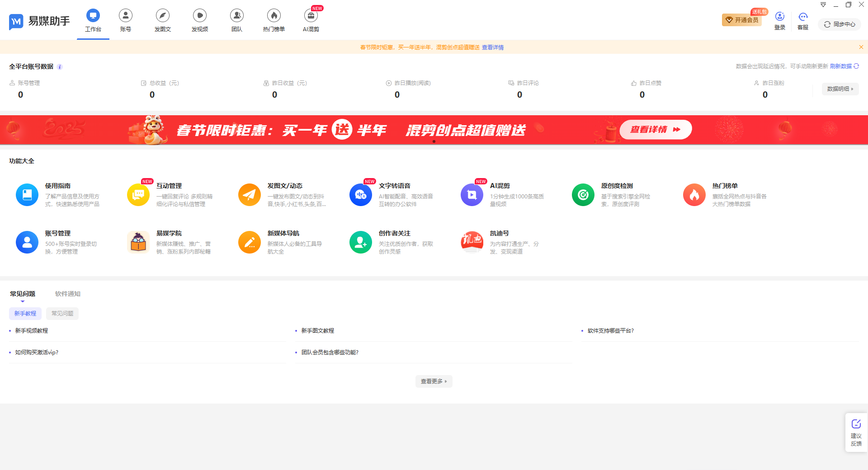The width and height of the screenshot is (868, 470).
Task: Open the 软件通知 tab
Action: click(x=68, y=294)
